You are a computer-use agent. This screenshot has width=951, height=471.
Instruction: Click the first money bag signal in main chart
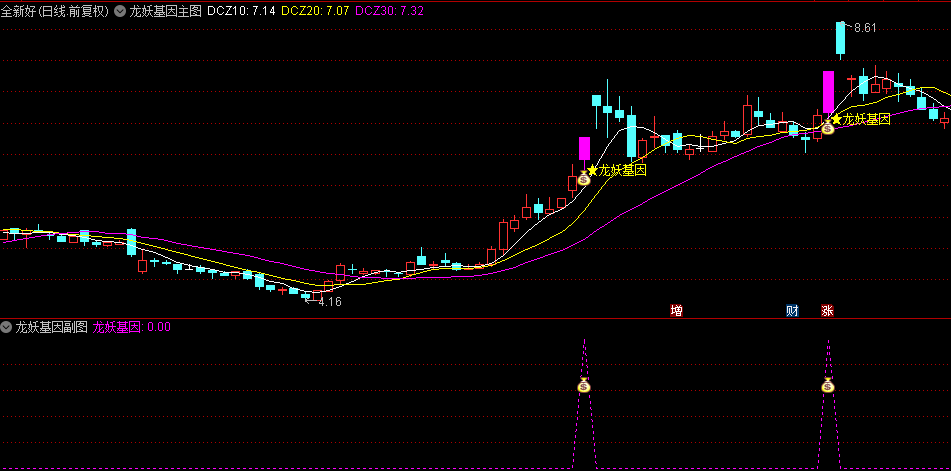pyautogui.click(x=584, y=178)
